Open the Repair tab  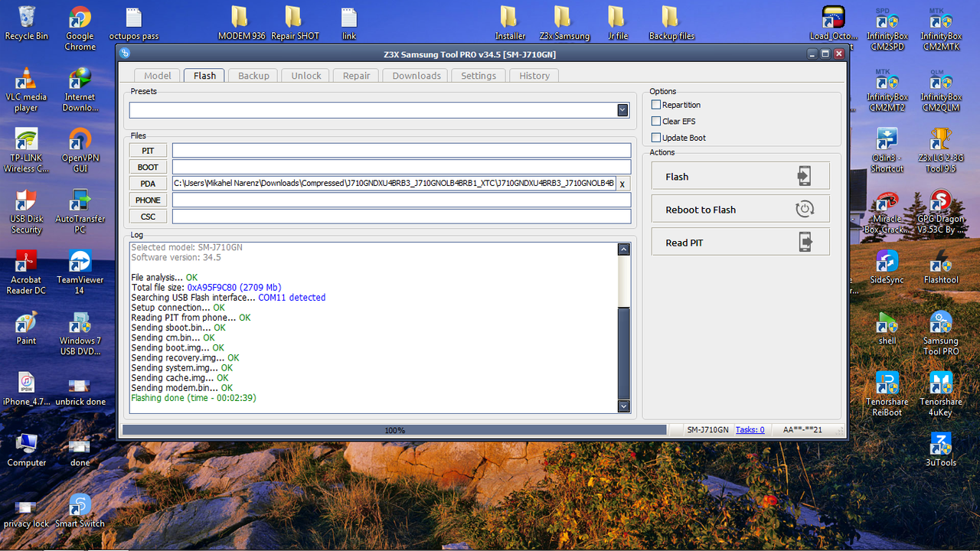click(356, 76)
